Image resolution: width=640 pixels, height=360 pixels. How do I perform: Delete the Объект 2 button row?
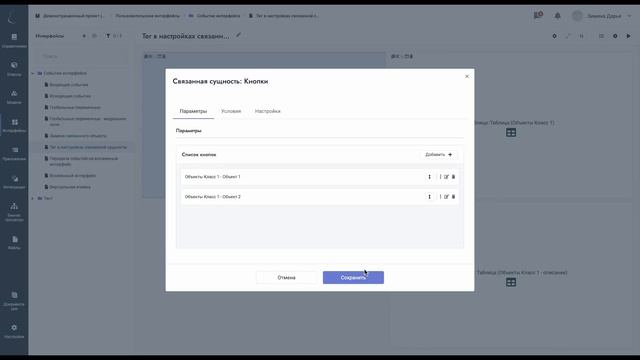[453, 197]
